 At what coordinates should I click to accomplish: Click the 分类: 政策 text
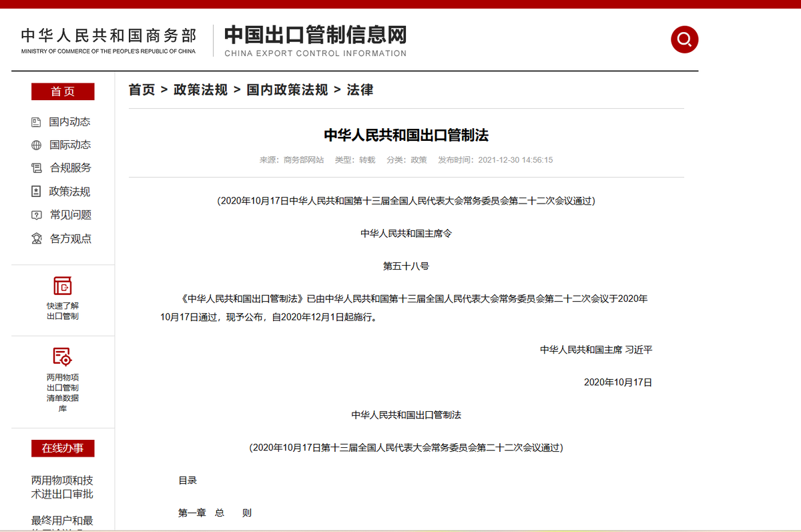pos(407,160)
